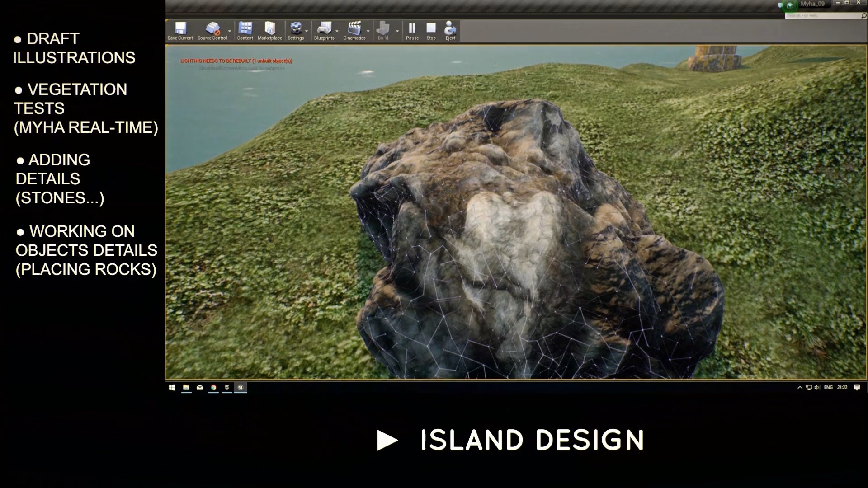The image size is (868, 488).
Task: Save Current level in the toolbar
Action: click(180, 28)
